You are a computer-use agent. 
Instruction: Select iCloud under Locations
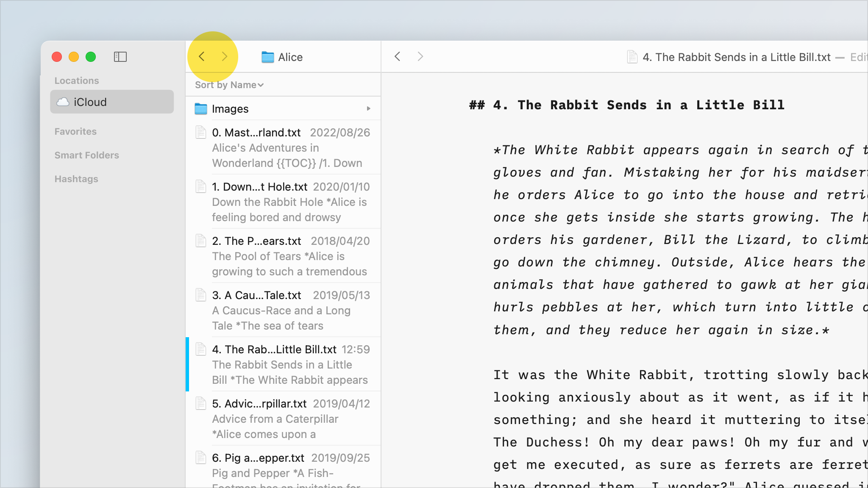[x=112, y=102]
